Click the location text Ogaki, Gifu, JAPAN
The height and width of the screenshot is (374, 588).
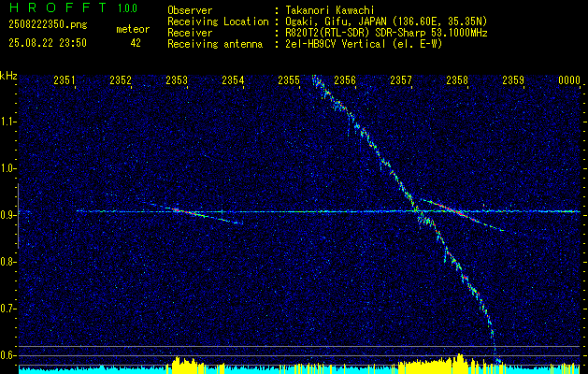(x=336, y=22)
